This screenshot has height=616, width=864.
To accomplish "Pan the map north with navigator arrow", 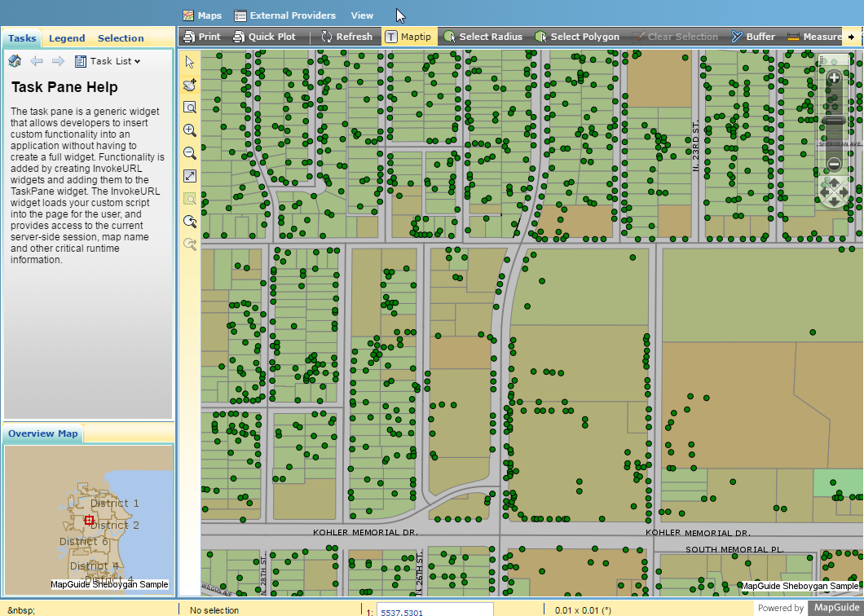I will point(834,181).
